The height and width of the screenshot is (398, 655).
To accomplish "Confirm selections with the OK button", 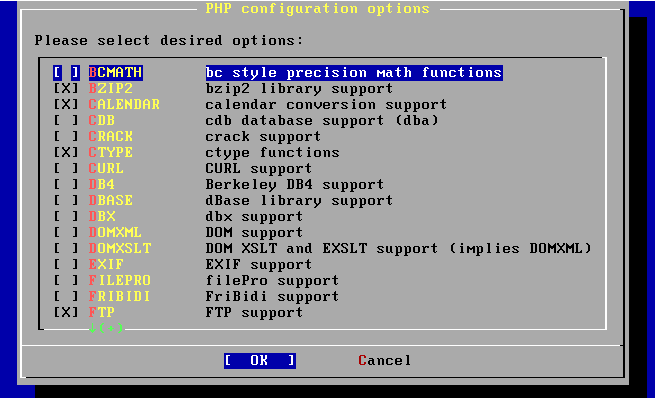I will (260, 361).
